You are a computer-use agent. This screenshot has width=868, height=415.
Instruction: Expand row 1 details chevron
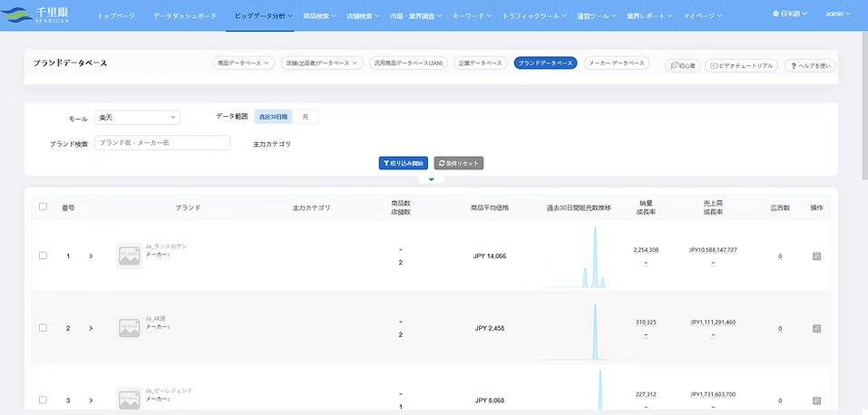click(x=91, y=256)
